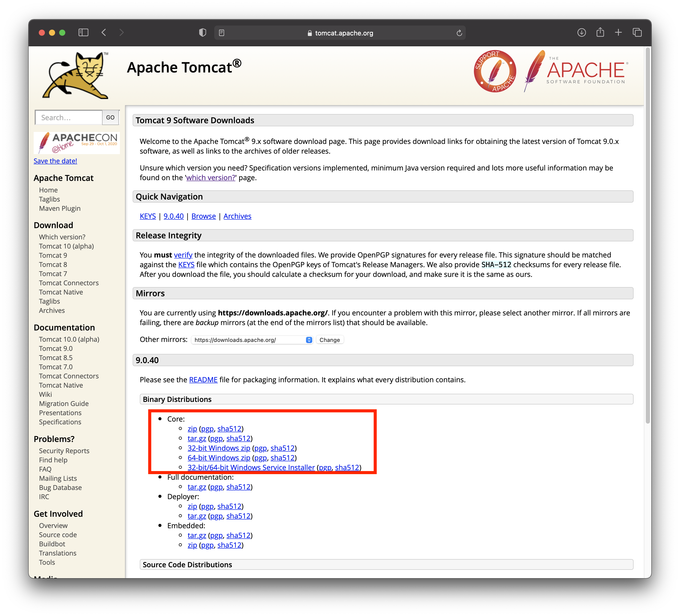Open the Browse link

click(203, 216)
